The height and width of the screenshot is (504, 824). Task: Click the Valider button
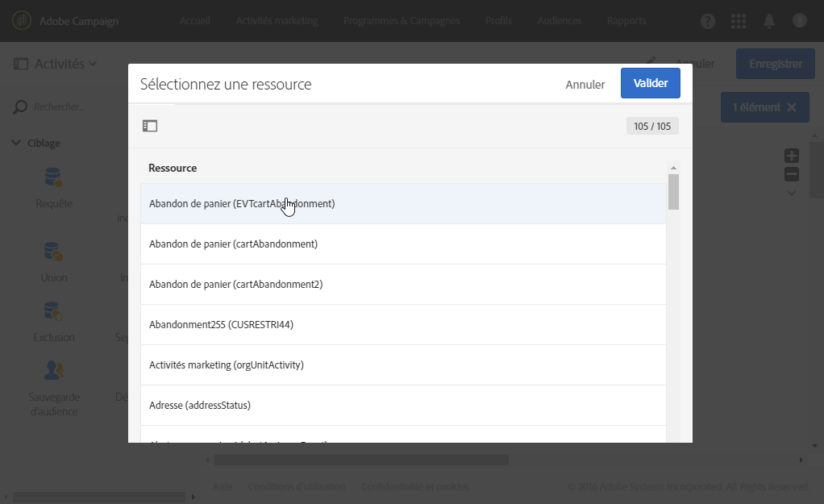pyautogui.click(x=650, y=83)
